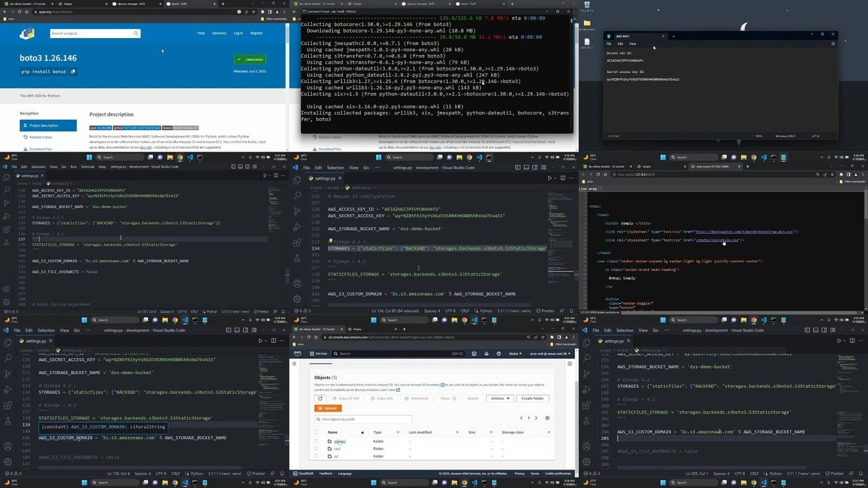Image resolution: width=868 pixels, height=488 pixels.
Task: Tick the select-all checkbox in S3 objects table
Action: tap(316, 432)
